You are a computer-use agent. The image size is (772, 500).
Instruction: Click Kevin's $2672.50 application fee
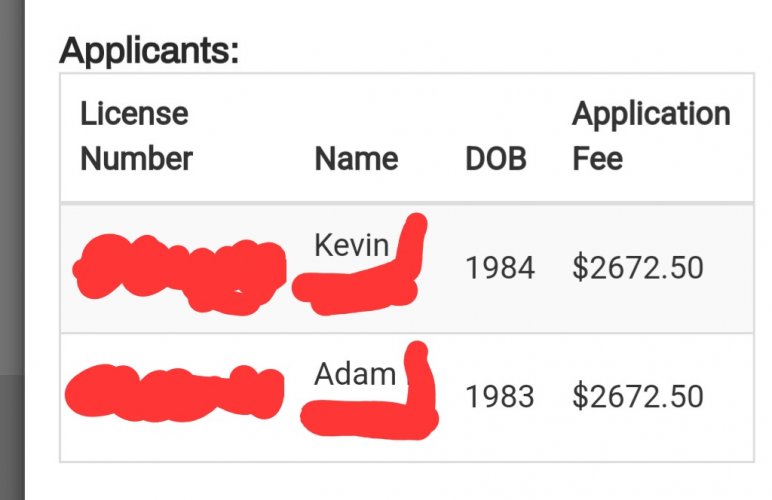tap(638, 268)
